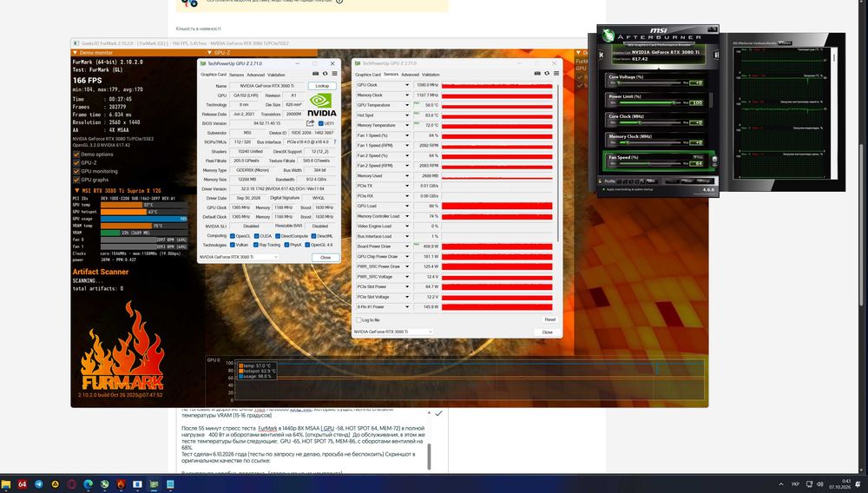Click Bus Interface question mark icon
The image size is (868, 493).
click(334, 142)
